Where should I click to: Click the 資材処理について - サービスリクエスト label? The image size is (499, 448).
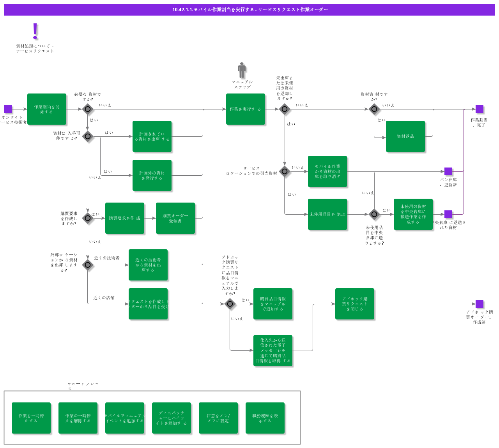pos(35,48)
